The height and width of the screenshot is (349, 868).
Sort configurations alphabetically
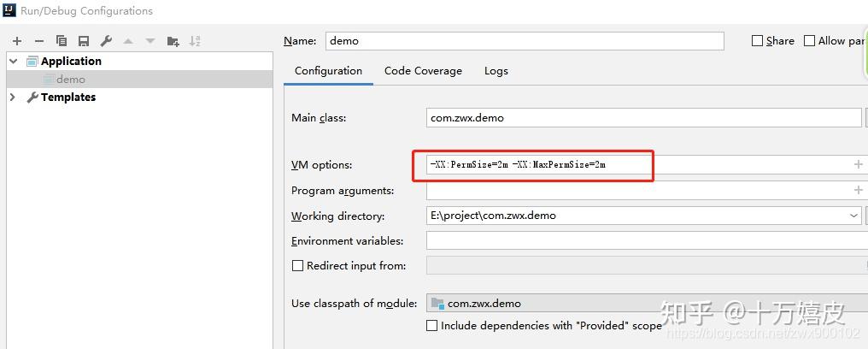point(195,41)
